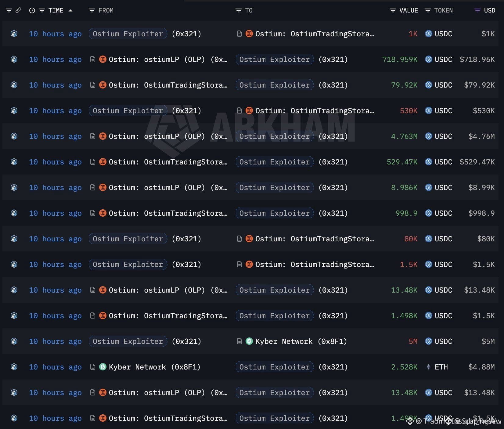
Task: Click the 1.498K value
Action: [x=404, y=315]
